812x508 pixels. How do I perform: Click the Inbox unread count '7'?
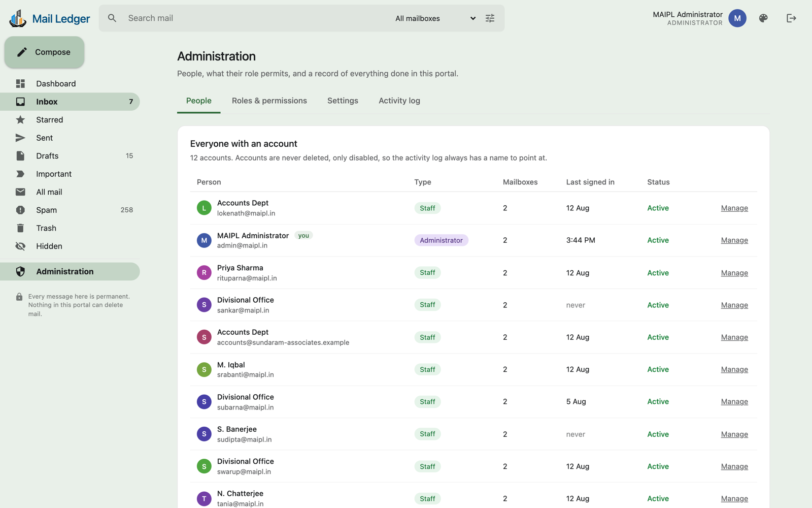pyautogui.click(x=131, y=102)
